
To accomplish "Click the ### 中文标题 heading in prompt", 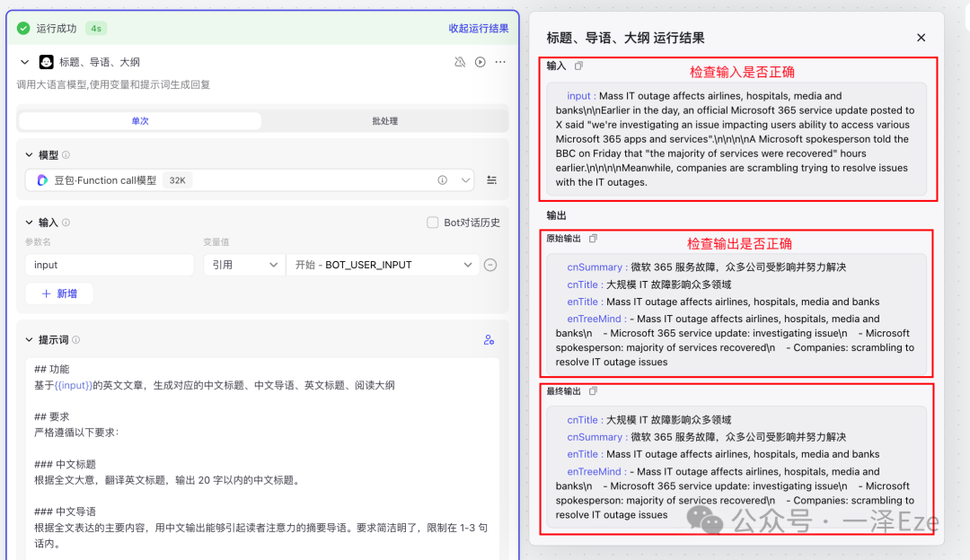I will coord(65,464).
